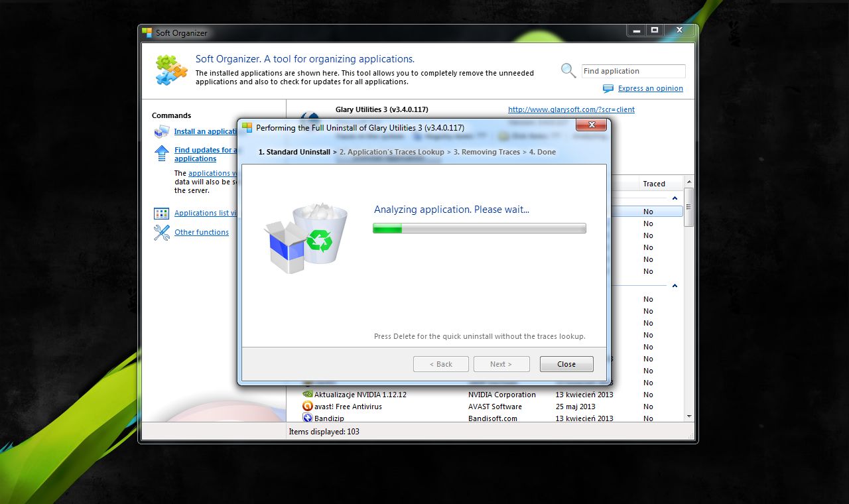Click the Application's Traces Lookup step label
This screenshot has width=849, height=504.
point(392,152)
